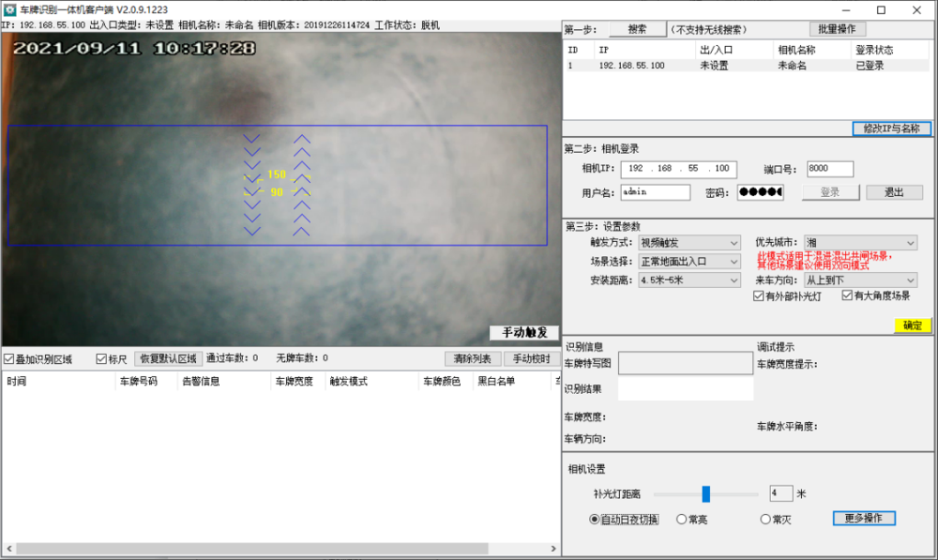
Task: Click the 相机IP address field
Action: 678,169
